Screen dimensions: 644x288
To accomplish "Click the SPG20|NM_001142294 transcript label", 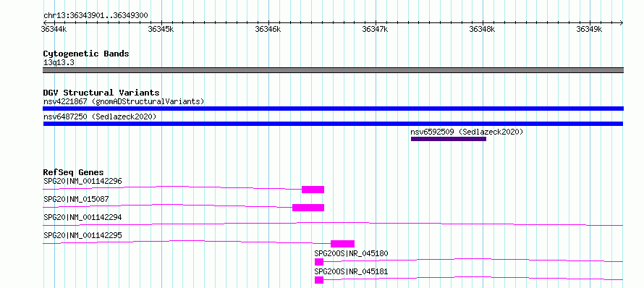I will (x=82, y=217).
